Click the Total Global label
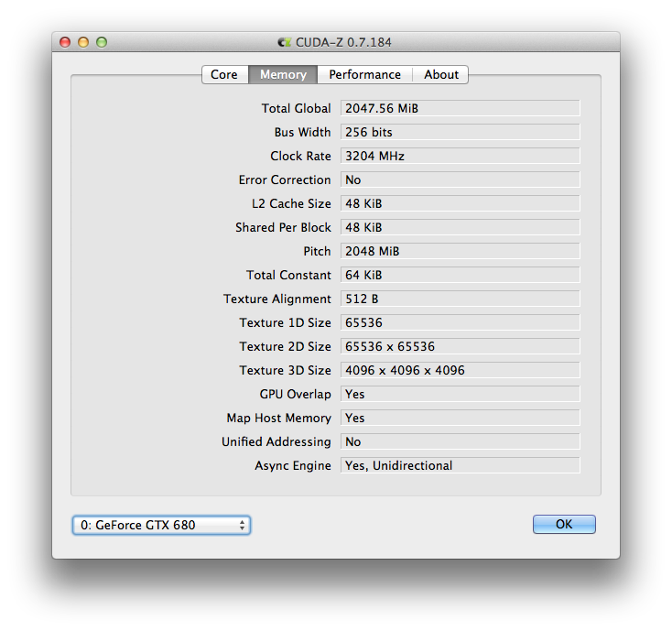 296,108
